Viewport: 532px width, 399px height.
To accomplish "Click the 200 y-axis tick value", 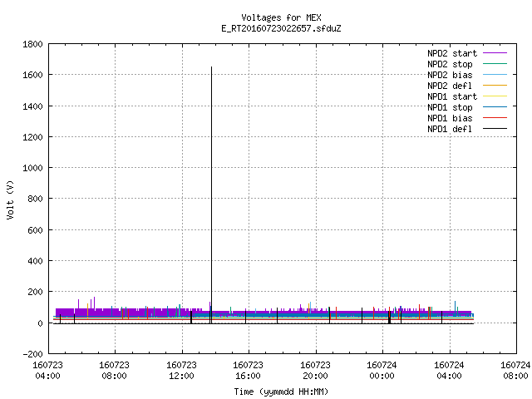I will coord(35,292).
